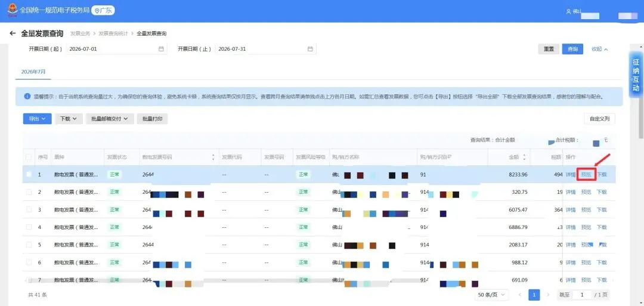644x306 pixels.
Task: Go to previous page arrow
Action: [x=519, y=295]
